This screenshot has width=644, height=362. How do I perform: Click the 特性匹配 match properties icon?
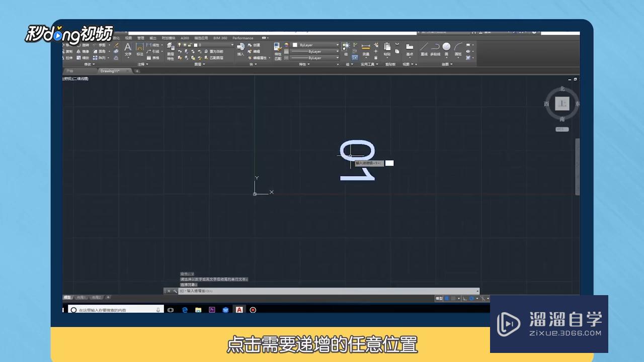278,51
